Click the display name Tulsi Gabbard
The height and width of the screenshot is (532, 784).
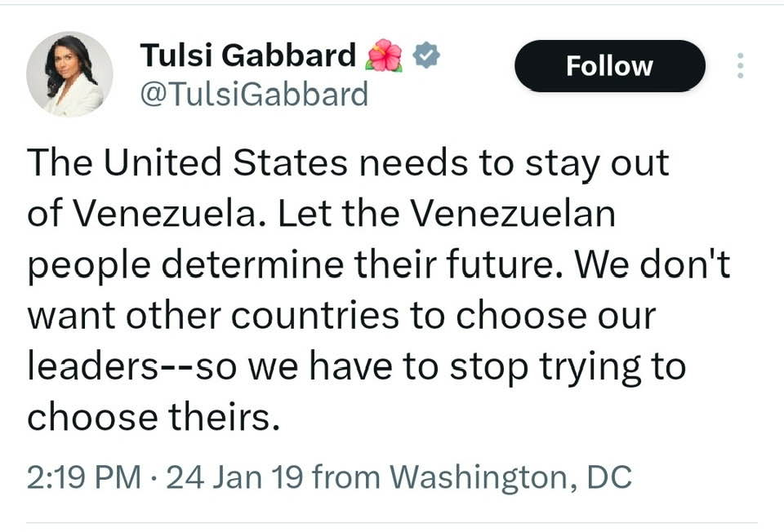(x=248, y=55)
